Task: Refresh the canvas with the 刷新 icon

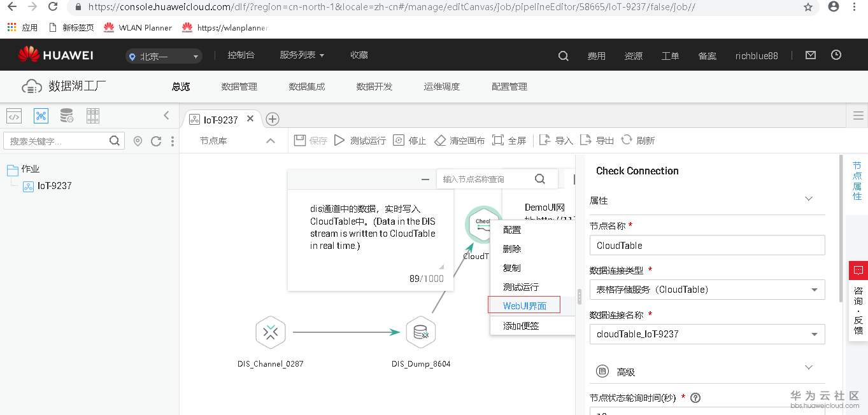Action: tap(626, 140)
